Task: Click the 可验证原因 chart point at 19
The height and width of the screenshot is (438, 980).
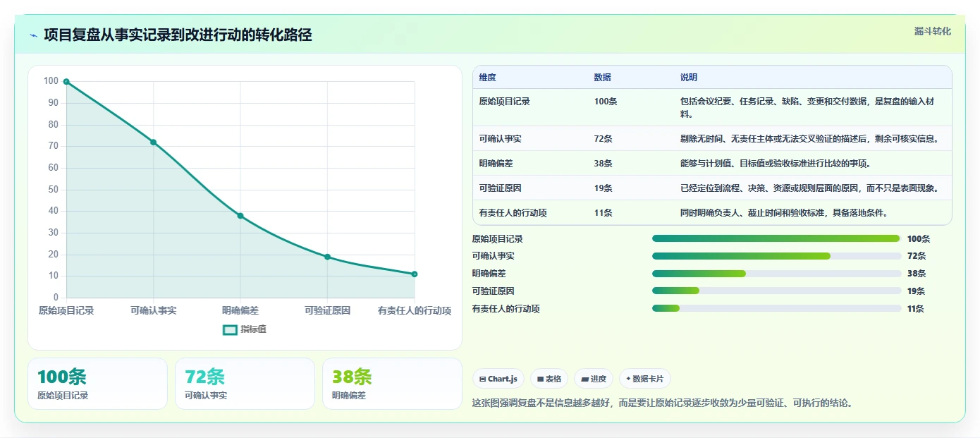Action: point(327,257)
